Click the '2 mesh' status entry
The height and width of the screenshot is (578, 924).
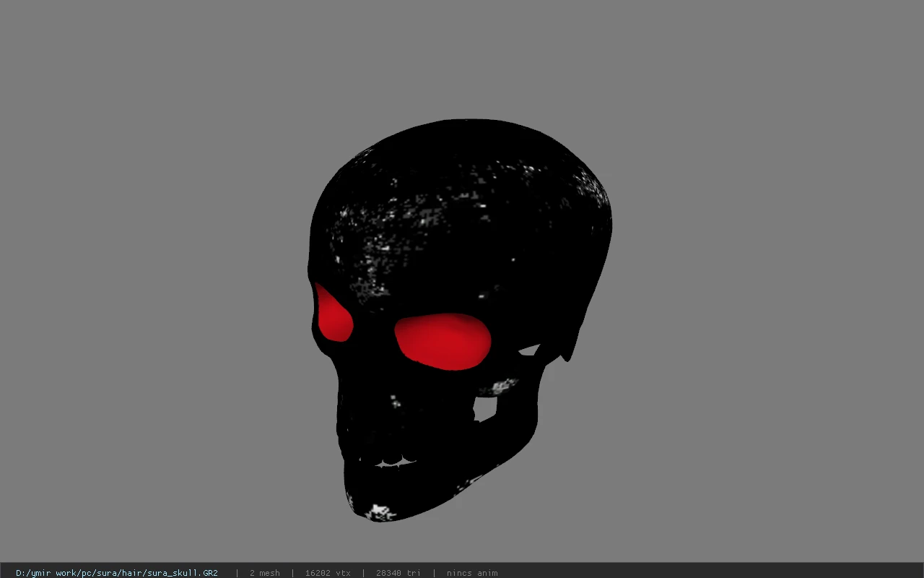(x=265, y=573)
